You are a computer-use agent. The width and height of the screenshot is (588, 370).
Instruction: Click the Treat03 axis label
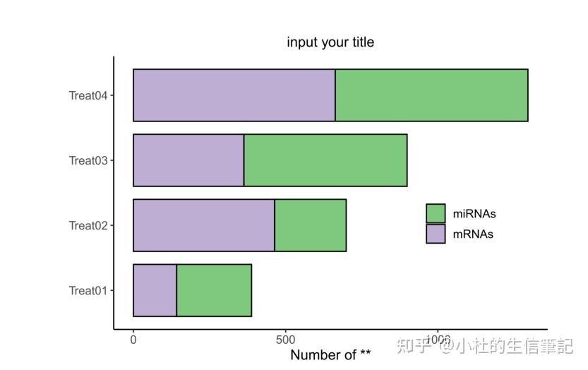pos(88,160)
